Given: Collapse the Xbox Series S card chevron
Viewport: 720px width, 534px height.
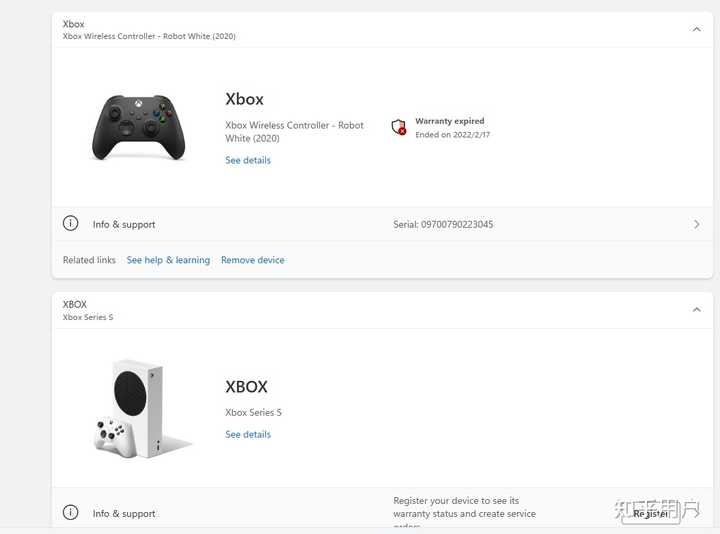Looking at the screenshot, I should coord(696,310).
